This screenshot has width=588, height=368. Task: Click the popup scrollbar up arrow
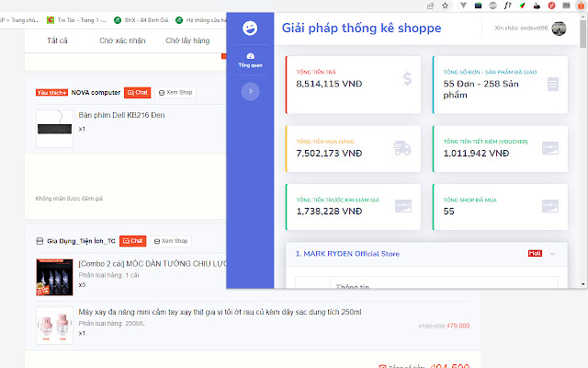click(582, 16)
